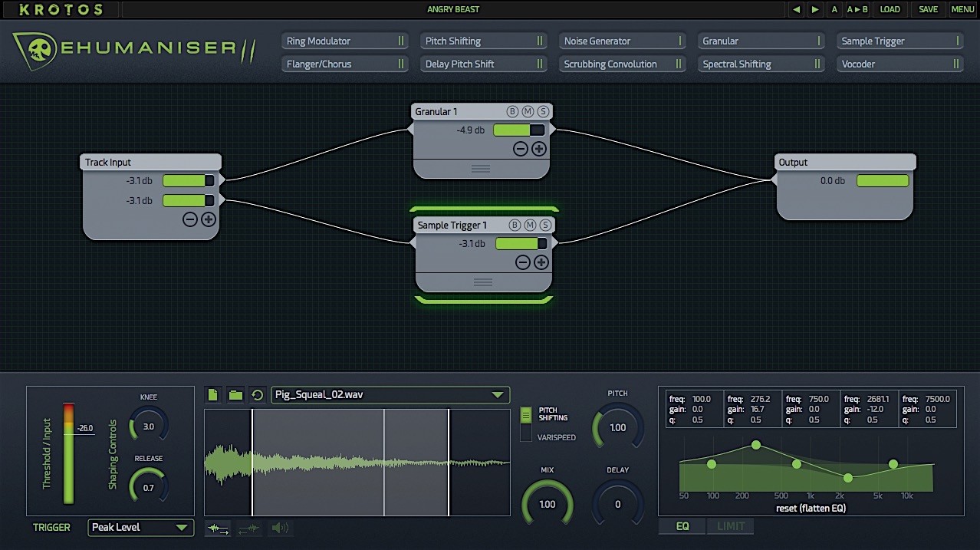
Task: Open the MENU item
Action: 962,9
